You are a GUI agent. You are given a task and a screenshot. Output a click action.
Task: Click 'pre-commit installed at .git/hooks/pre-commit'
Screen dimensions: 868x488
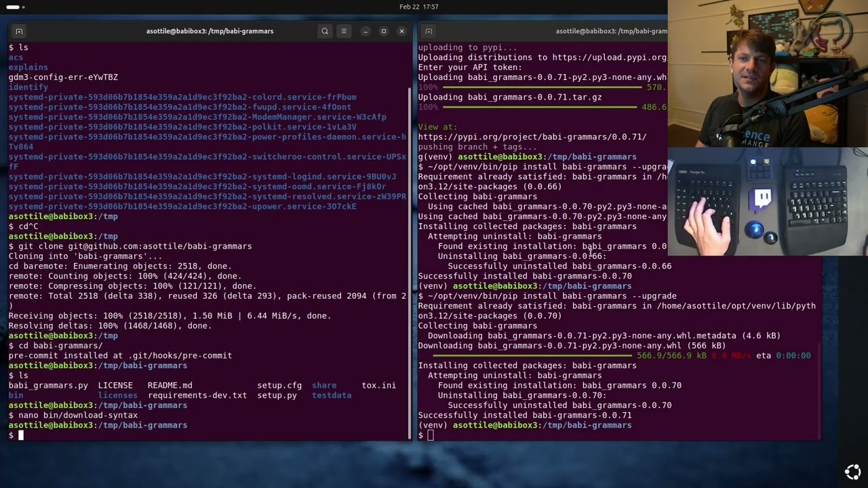(x=120, y=356)
